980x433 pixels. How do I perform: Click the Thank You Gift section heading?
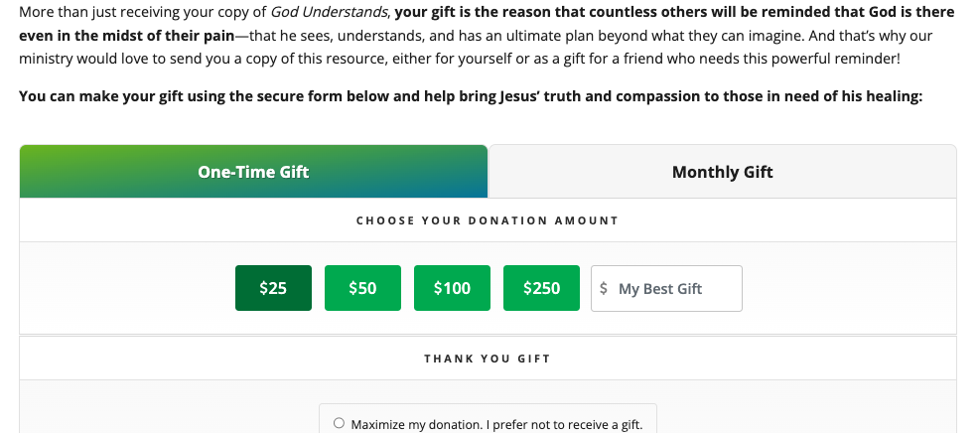(487, 359)
